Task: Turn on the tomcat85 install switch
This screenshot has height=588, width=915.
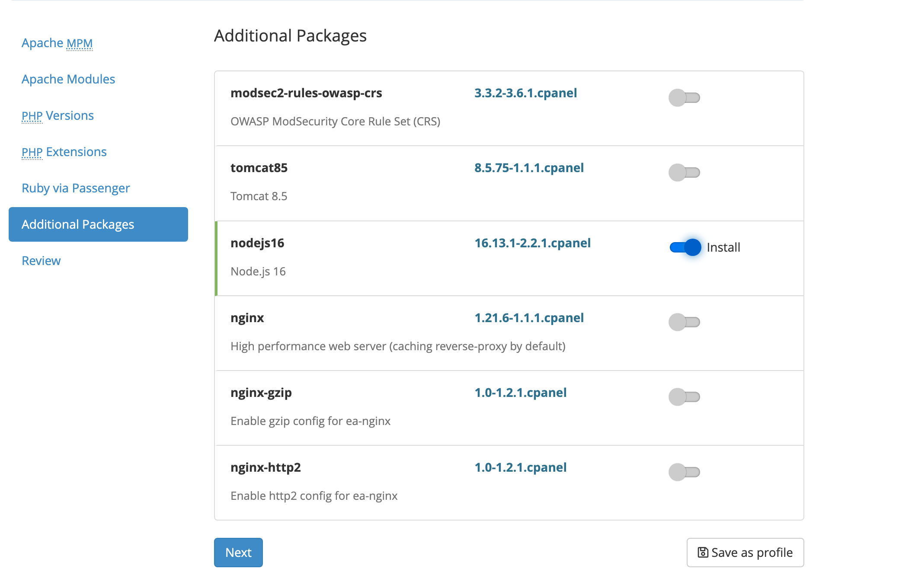Action: (684, 173)
